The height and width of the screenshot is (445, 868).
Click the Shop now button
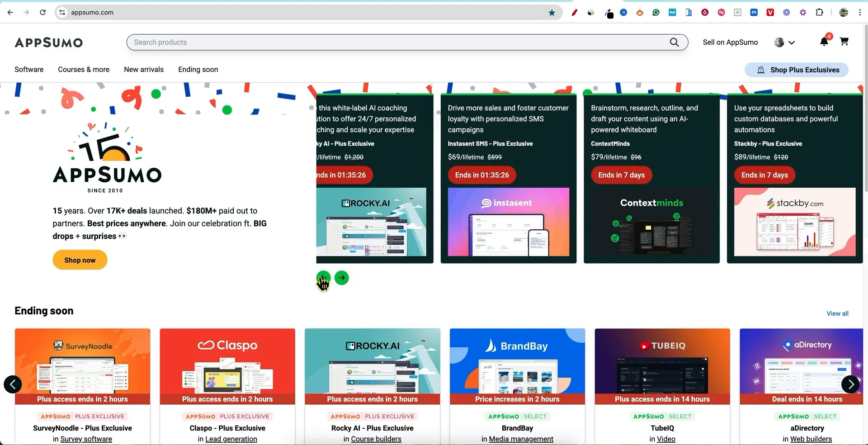80,260
